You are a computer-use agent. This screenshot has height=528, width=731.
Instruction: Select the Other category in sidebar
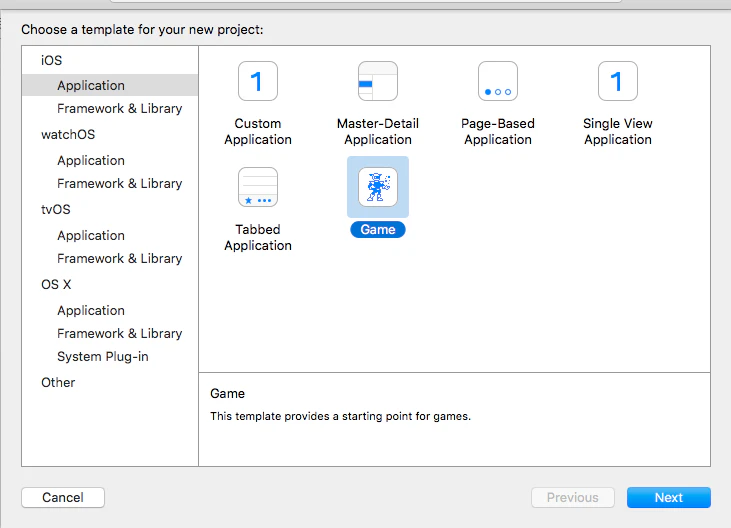tap(58, 383)
